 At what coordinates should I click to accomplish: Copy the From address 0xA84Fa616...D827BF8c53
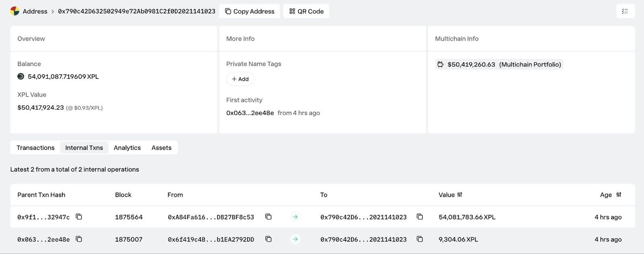(x=268, y=217)
